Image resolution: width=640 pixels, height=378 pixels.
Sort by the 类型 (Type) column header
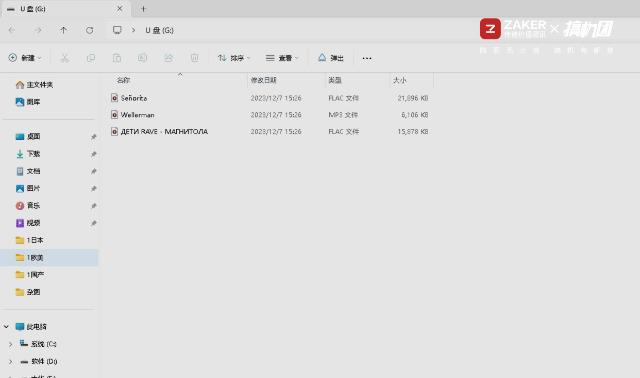pyautogui.click(x=335, y=80)
